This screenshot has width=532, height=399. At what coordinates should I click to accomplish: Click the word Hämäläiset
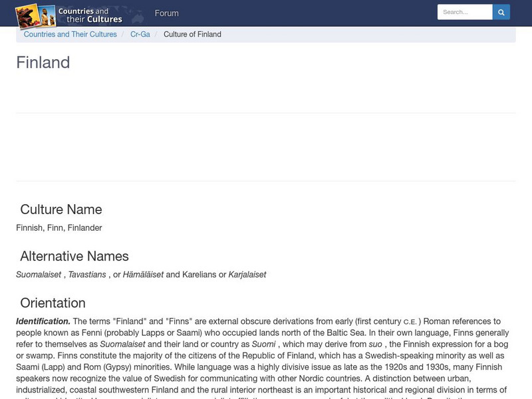143,275
